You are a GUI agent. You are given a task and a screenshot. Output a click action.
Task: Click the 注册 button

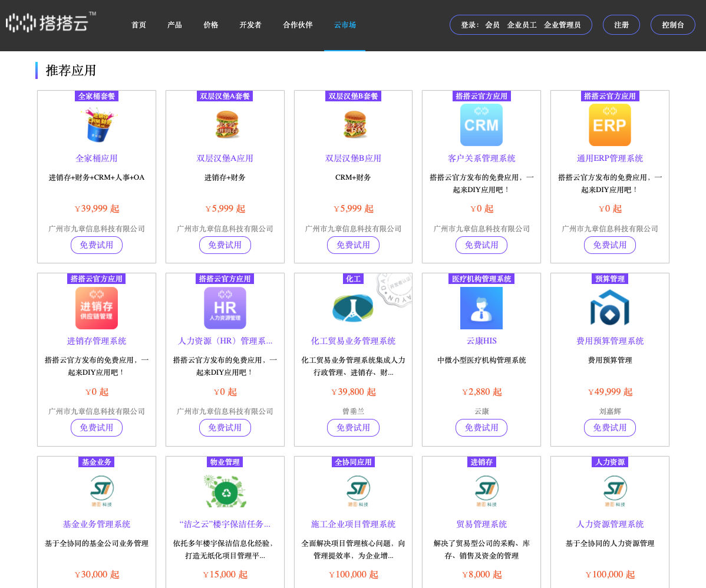[621, 25]
